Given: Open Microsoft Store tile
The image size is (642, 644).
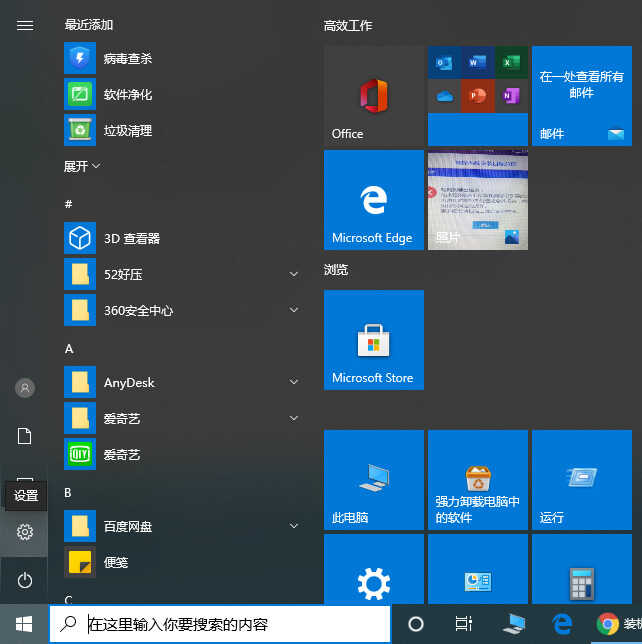Looking at the screenshot, I should click(373, 340).
